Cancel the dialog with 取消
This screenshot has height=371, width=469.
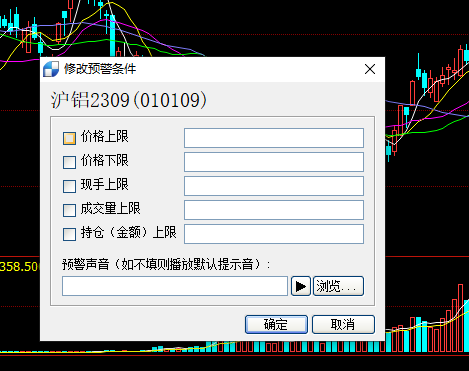click(x=343, y=324)
